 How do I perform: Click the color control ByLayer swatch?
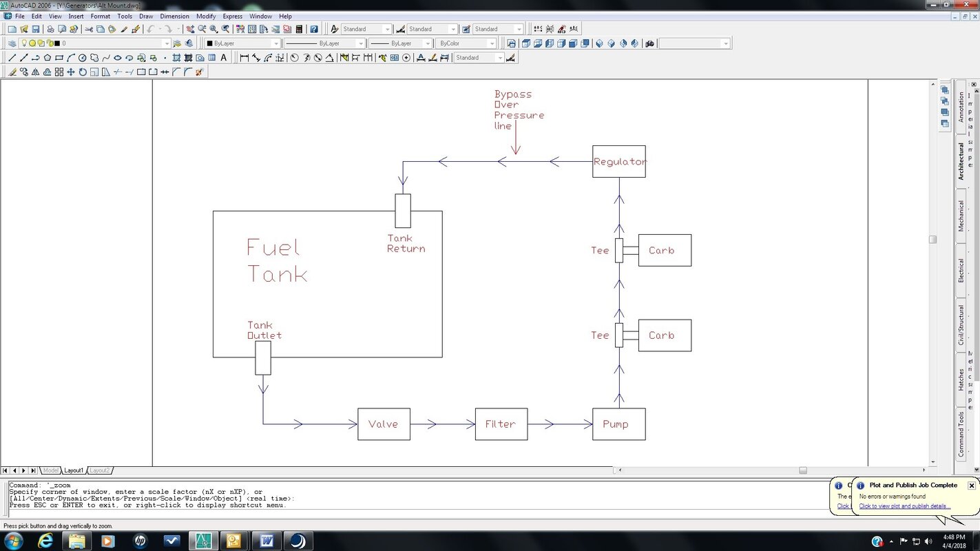pyautogui.click(x=243, y=43)
